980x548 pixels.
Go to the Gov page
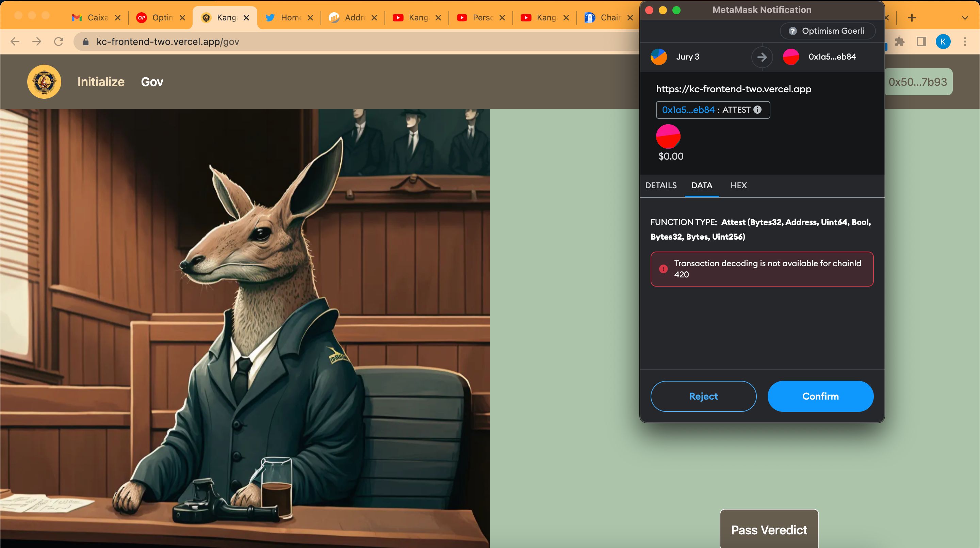point(152,82)
